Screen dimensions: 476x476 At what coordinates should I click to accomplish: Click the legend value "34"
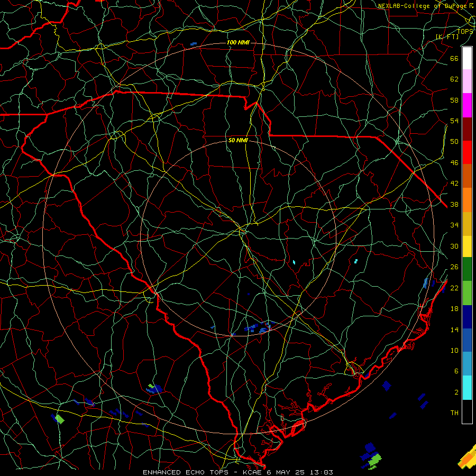454,225
